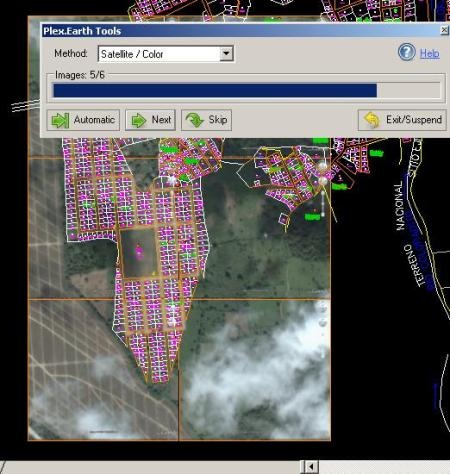
Task: Click the horizontal scrollbar left arrow
Action: pyautogui.click(x=310, y=467)
